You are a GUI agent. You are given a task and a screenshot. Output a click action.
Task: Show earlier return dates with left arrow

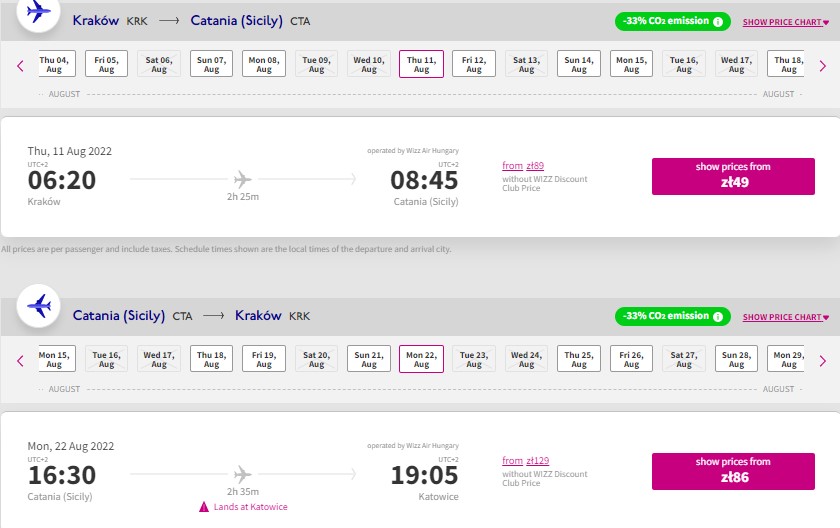20,361
